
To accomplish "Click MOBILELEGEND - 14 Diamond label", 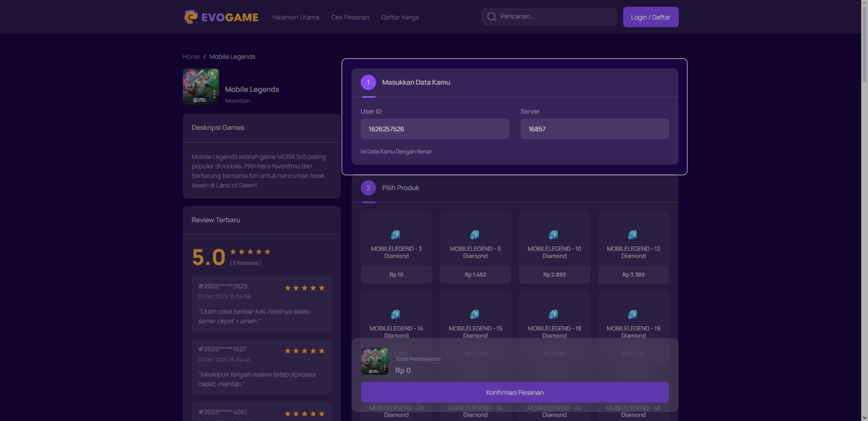I will [x=396, y=332].
